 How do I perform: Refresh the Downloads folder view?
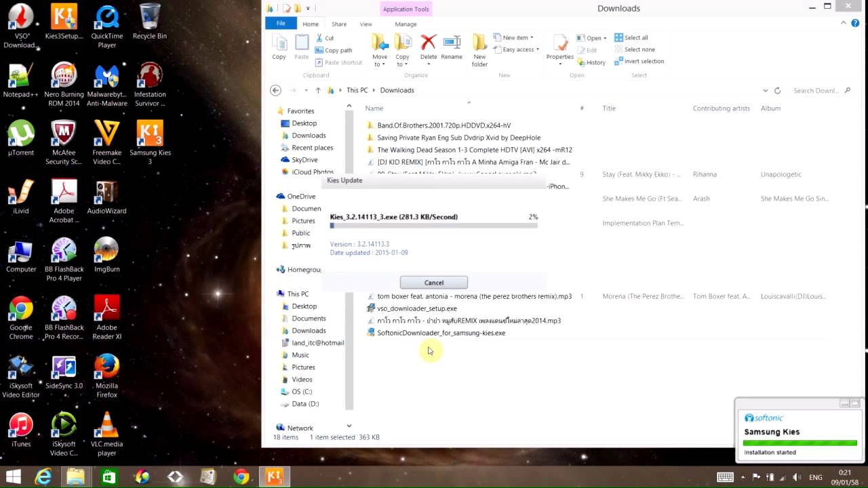click(778, 90)
